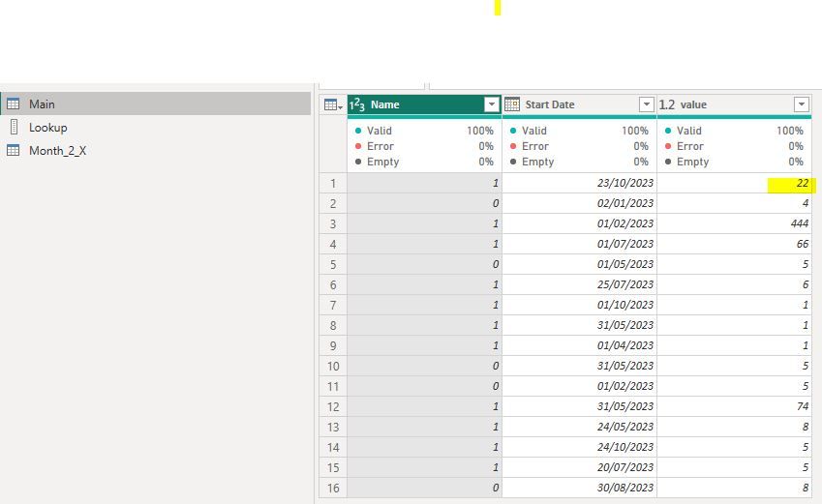Click the Lookup list icon
Viewport: 822px width, 504px height.
click(15, 127)
